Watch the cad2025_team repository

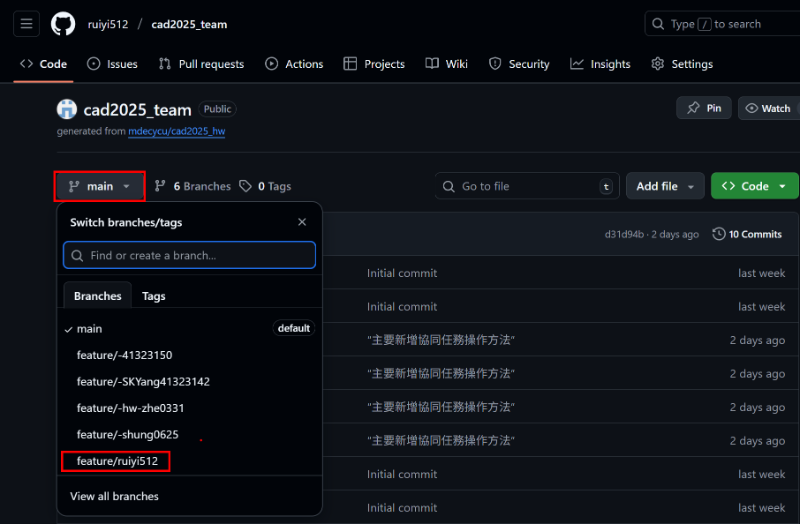pyautogui.click(x=768, y=108)
